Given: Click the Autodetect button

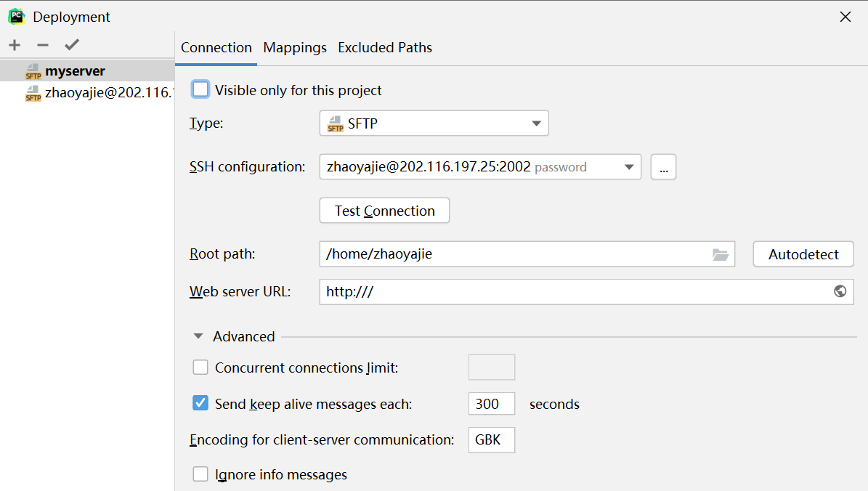Looking at the screenshot, I should (803, 254).
